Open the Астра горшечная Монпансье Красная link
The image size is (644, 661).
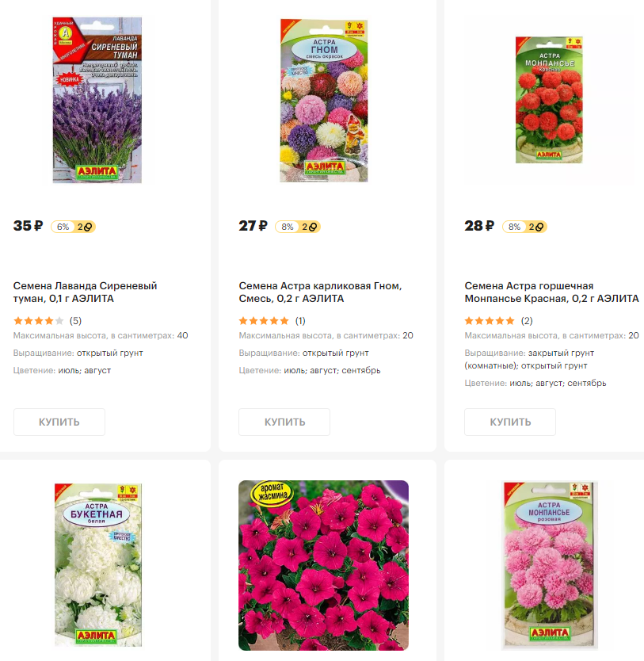coord(551,292)
